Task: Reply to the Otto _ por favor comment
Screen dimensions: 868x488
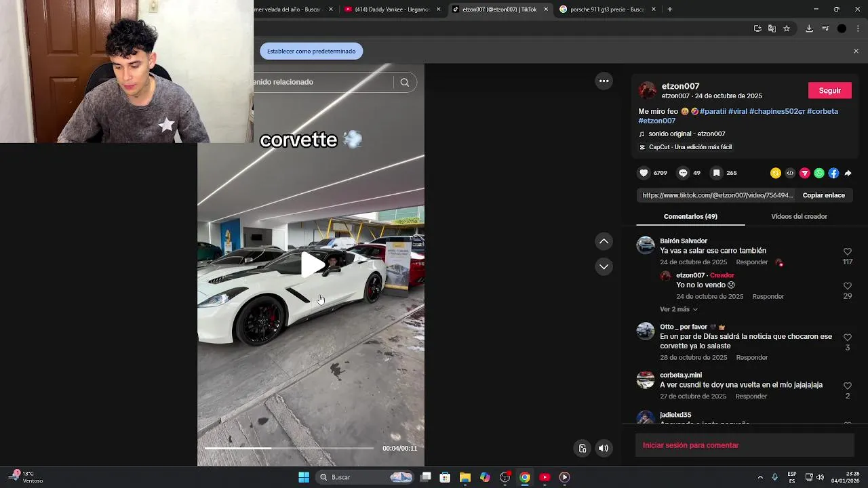Action: click(x=752, y=358)
